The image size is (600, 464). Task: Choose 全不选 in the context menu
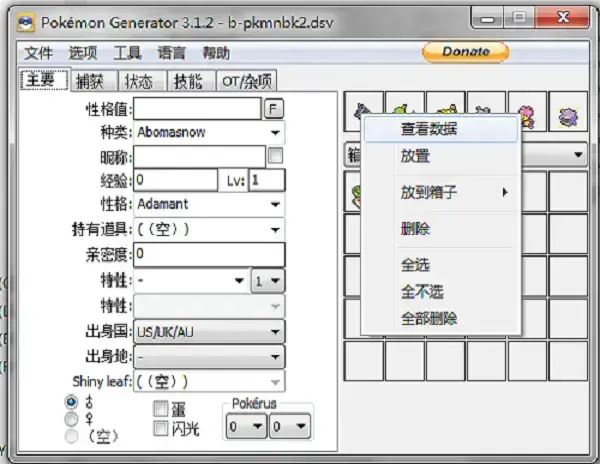tap(441, 292)
